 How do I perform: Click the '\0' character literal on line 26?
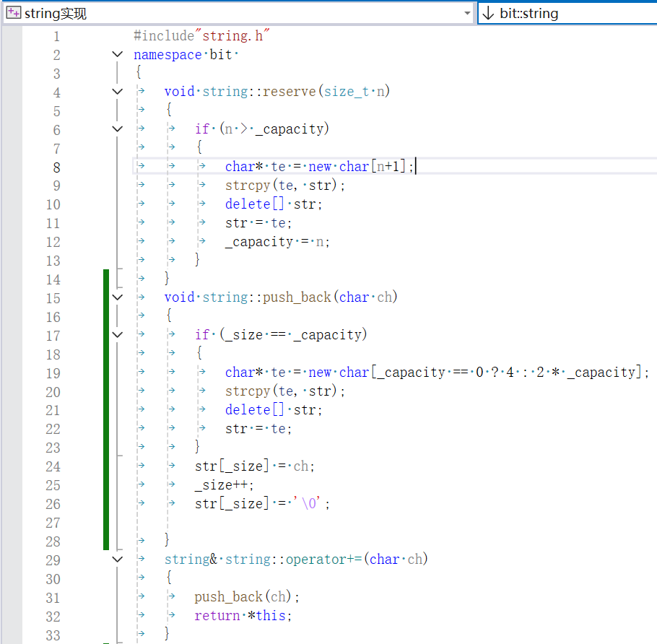[307, 503]
